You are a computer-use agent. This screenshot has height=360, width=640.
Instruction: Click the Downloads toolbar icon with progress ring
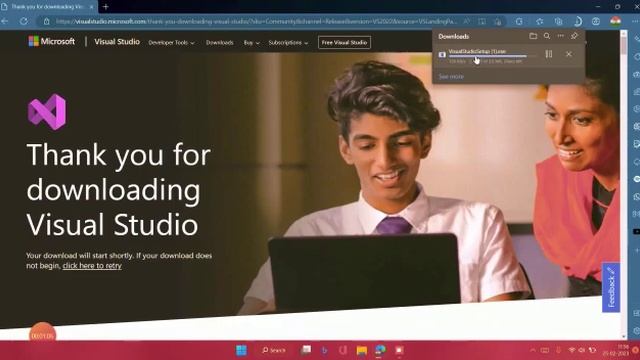(578, 21)
